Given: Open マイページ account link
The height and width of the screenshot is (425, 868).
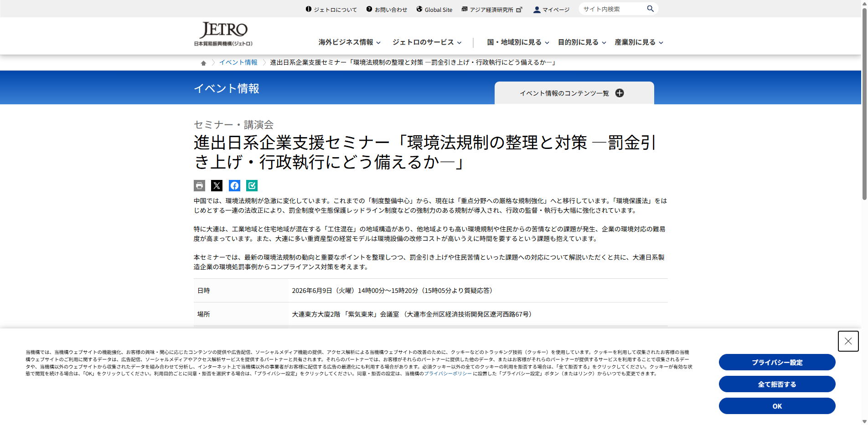Looking at the screenshot, I should pyautogui.click(x=552, y=10).
